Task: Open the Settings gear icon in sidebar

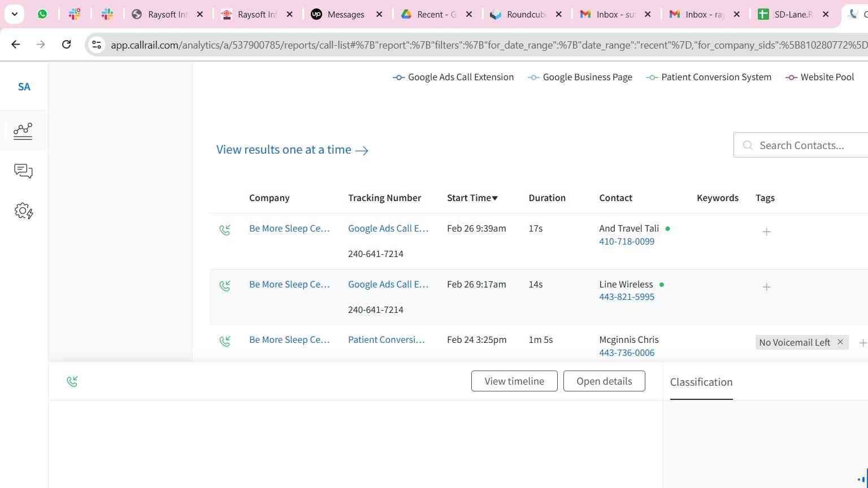Action: (23, 211)
